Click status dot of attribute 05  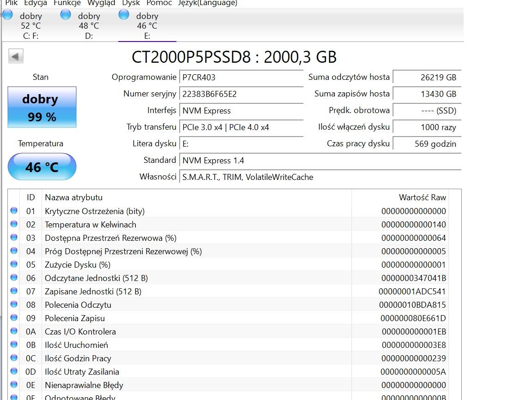14,264
